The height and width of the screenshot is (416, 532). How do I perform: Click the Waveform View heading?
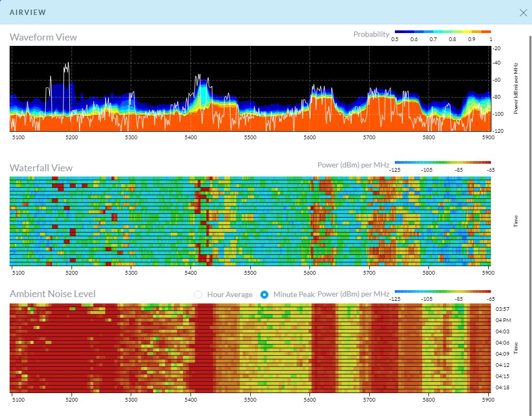43,37
